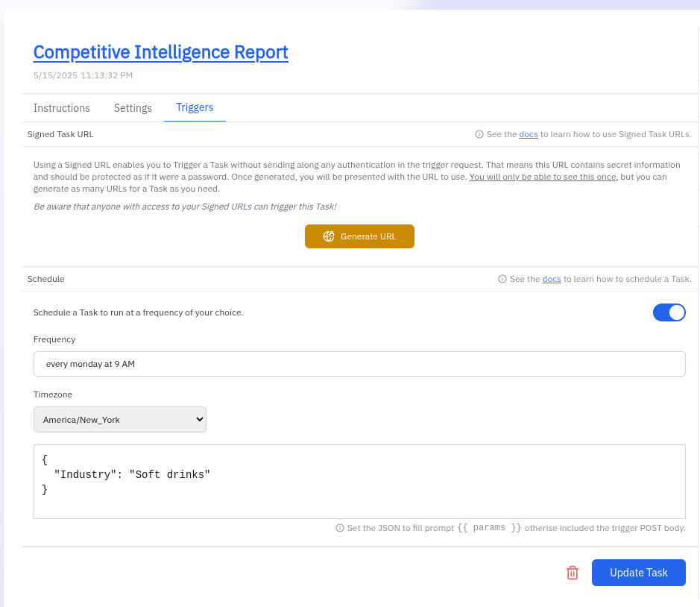
Task: Click the globe icon on Generate URL
Action: point(329,236)
